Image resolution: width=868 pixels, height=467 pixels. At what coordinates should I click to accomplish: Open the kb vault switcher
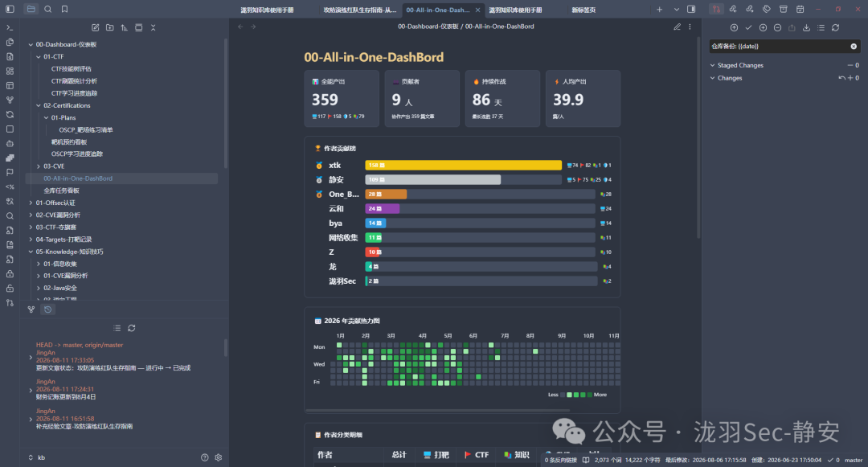36,457
